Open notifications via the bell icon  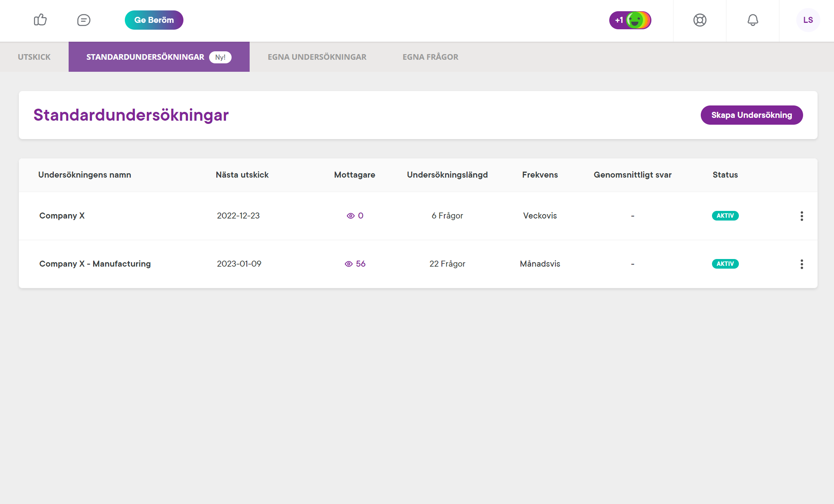tap(753, 20)
